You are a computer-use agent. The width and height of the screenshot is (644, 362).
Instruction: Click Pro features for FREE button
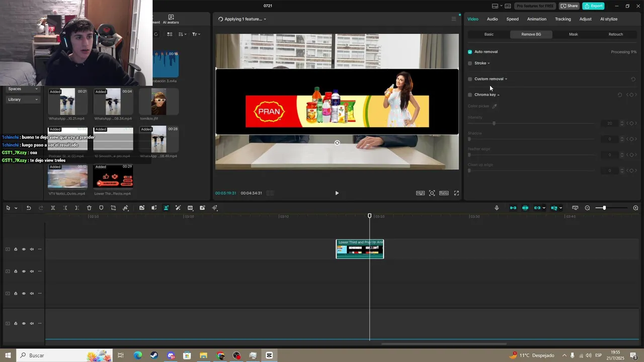click(535, 6)
